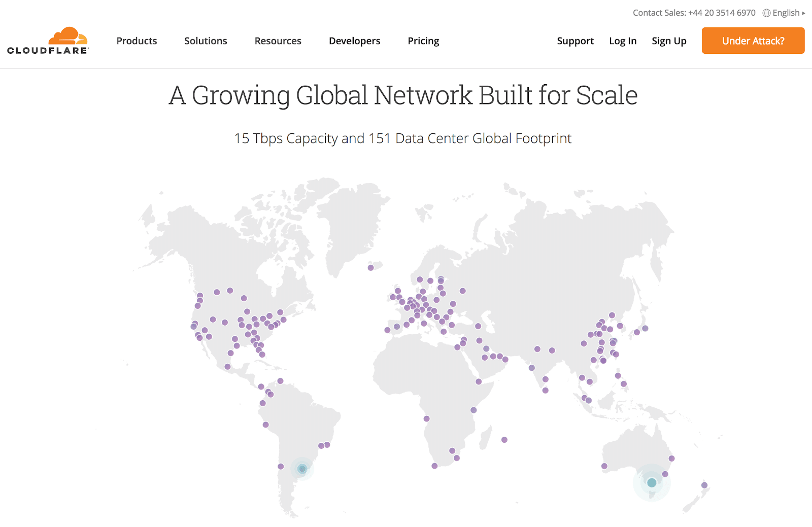Click the Log In link
Viewport: 812px width, 527px height.
[x=623, y=41]
